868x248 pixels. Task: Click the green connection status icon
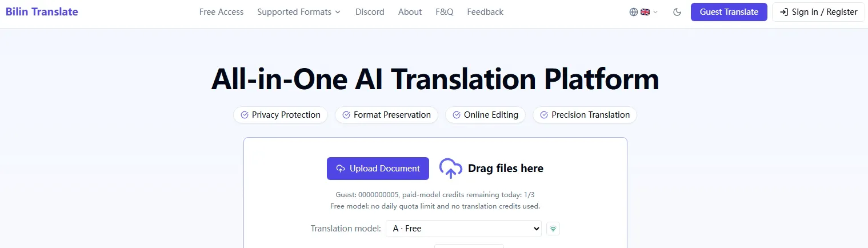click(x=553, y=229)
